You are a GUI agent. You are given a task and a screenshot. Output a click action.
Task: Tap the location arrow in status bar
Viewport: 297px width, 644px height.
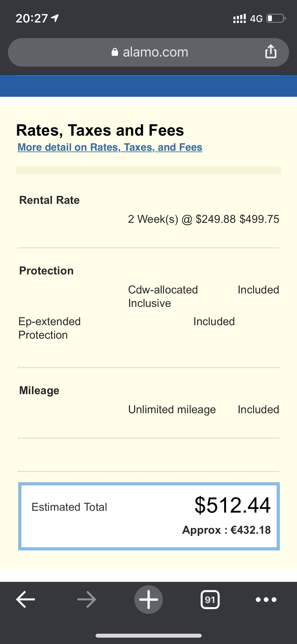point(55,18)
